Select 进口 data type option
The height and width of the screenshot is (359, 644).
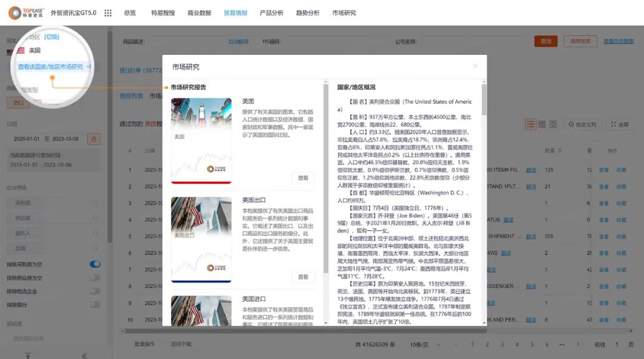point(18,103)
